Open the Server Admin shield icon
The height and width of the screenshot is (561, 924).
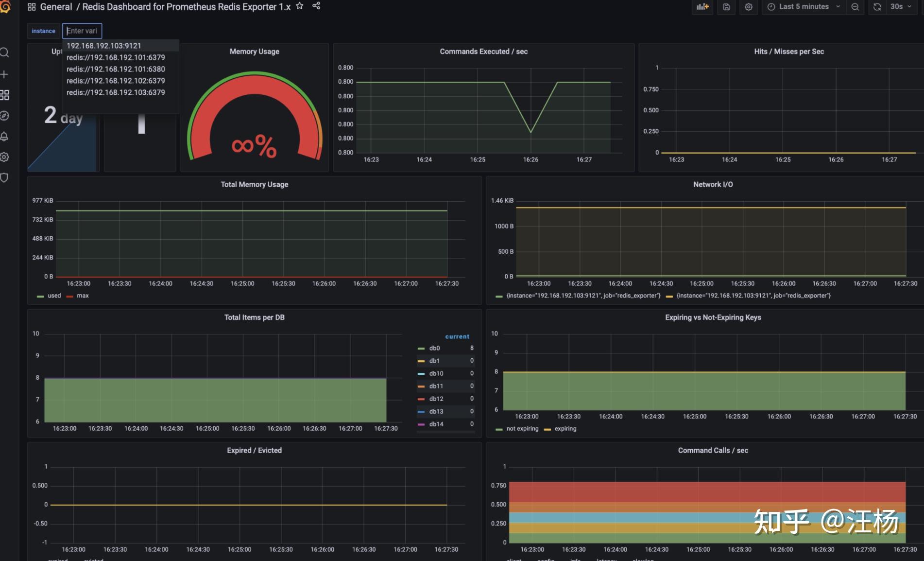(4, 178)
